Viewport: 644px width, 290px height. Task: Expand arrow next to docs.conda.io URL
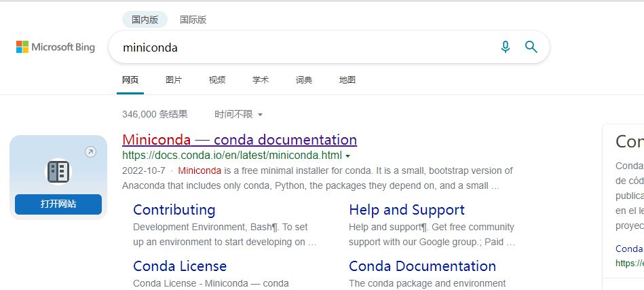[348, 156]
